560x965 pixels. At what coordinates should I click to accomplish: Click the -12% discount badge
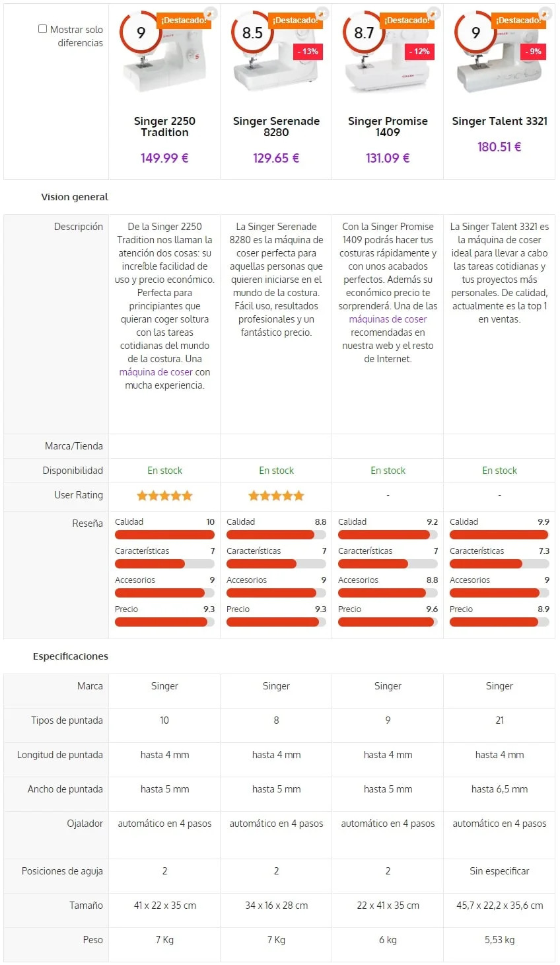point(419,51)
